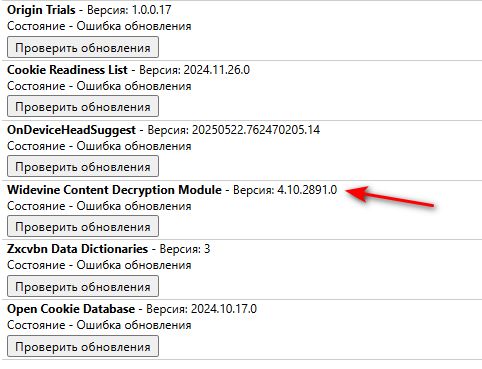Screen dimensions: 482x369
Task: Click the status line under Zxcvbn Data Dictionaries
Action: click(x=99, y=265)
